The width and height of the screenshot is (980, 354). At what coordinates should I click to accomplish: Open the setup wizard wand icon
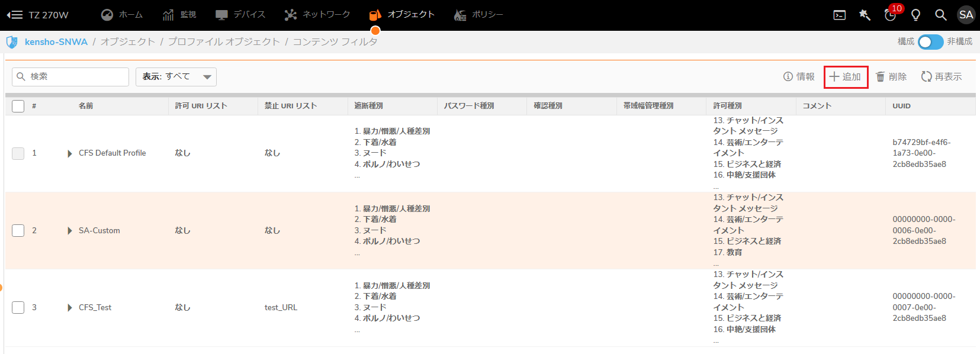click(x=865, y=15)
